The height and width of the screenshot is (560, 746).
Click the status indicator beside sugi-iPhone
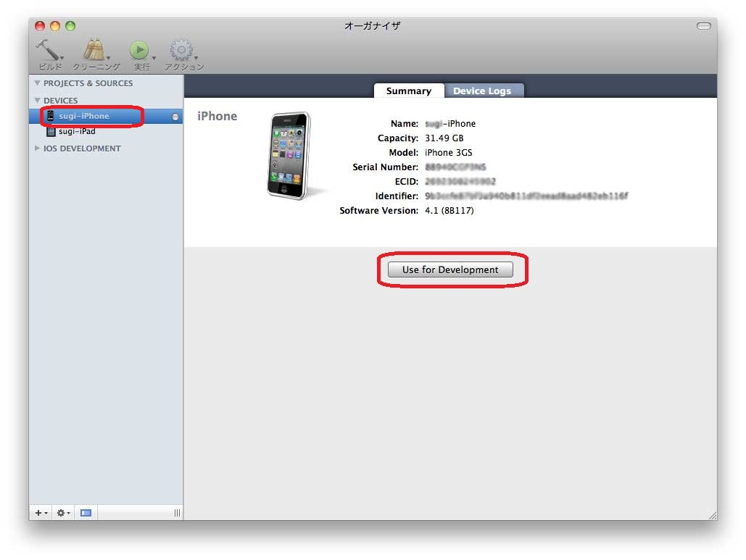(x=175, y=117)
